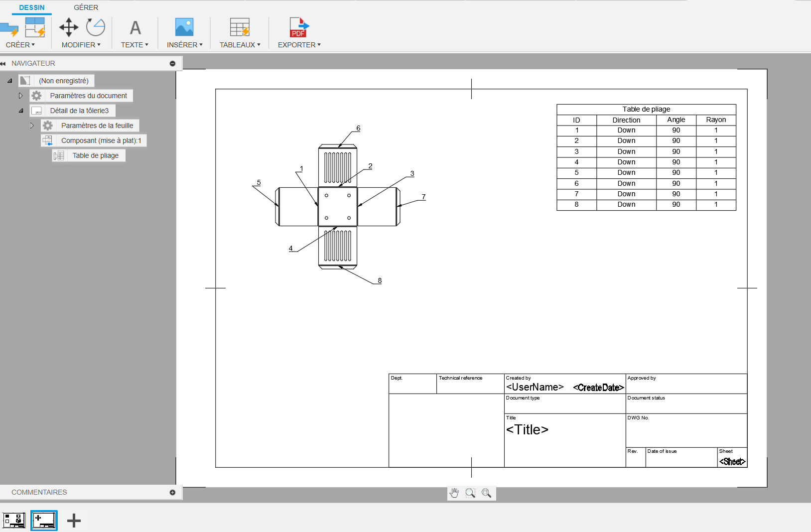Expand the Paramètres de la feuille node

[32, 126]
